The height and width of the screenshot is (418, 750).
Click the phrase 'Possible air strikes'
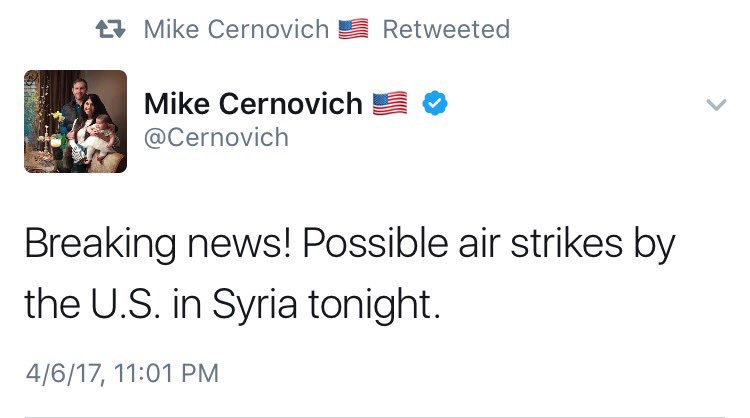(463, 244)
